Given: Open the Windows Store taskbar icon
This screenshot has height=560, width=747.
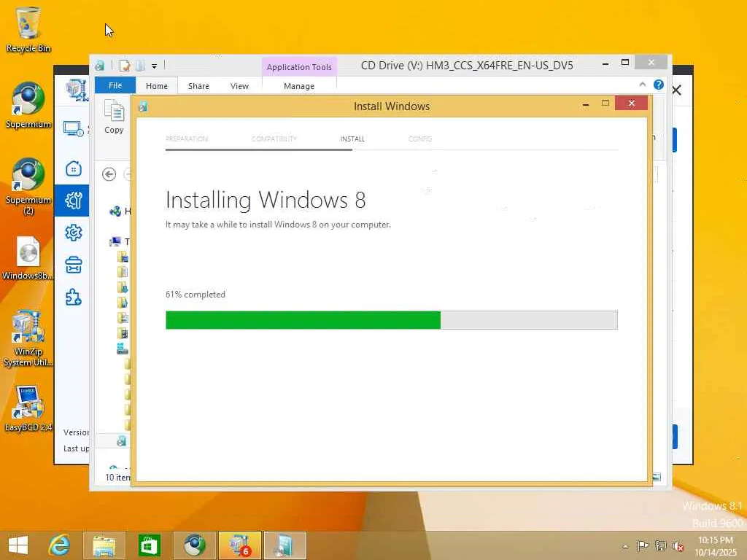Looking at the screenshot, I should click(x=149, y=545).
